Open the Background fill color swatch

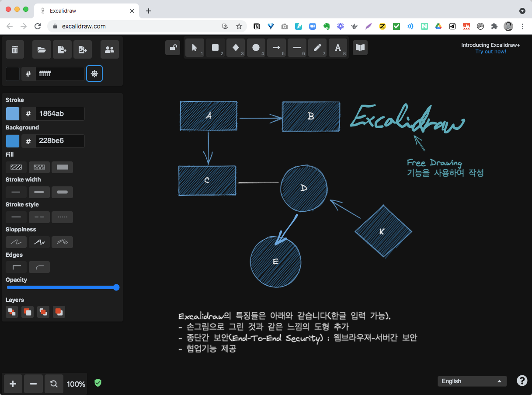[x=12, y=141]
